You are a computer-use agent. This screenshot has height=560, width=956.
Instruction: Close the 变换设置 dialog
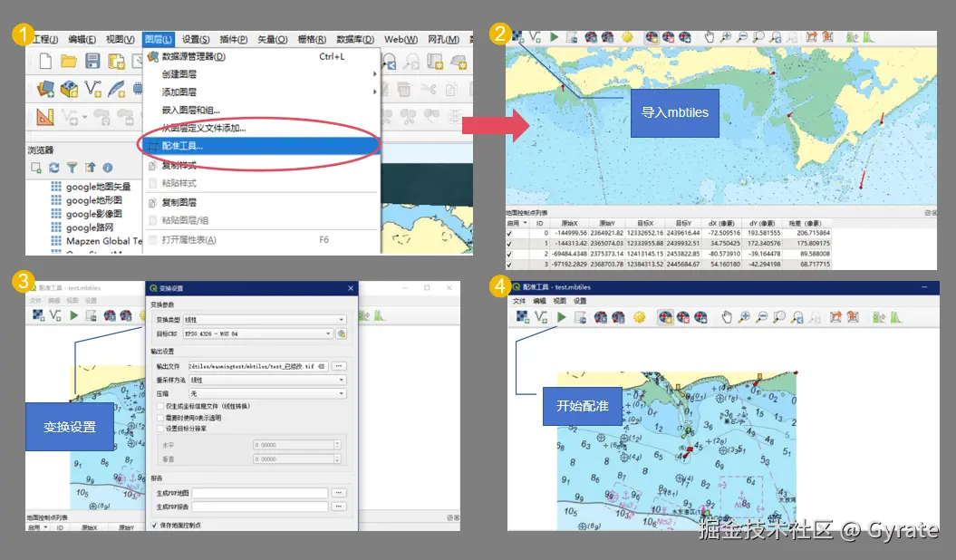pos(351,288)
